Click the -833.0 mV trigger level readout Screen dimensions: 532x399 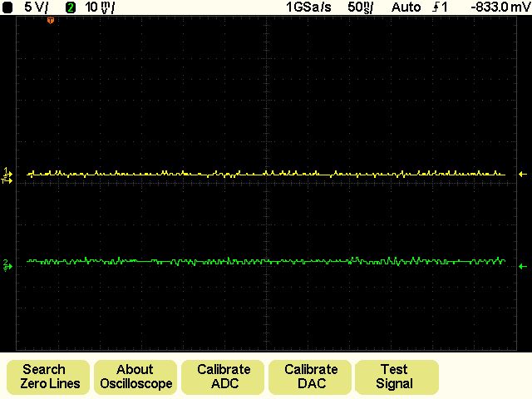[492, 7]
